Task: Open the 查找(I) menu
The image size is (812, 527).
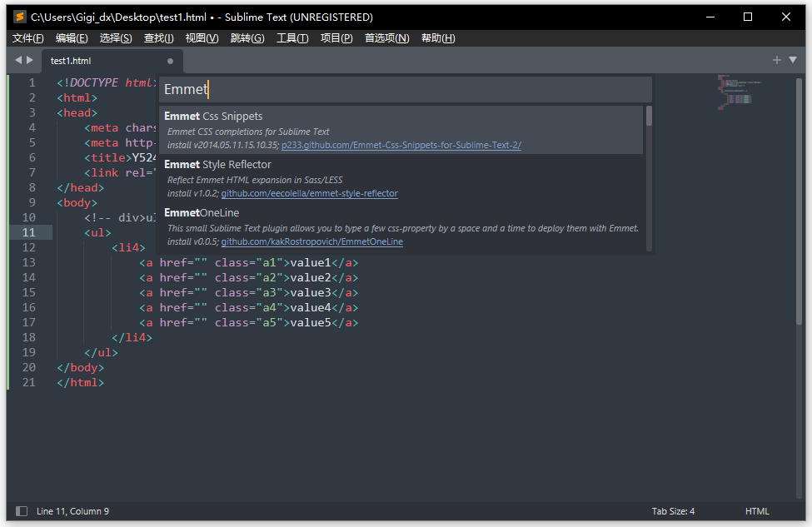Action: [x=158, y=38]
